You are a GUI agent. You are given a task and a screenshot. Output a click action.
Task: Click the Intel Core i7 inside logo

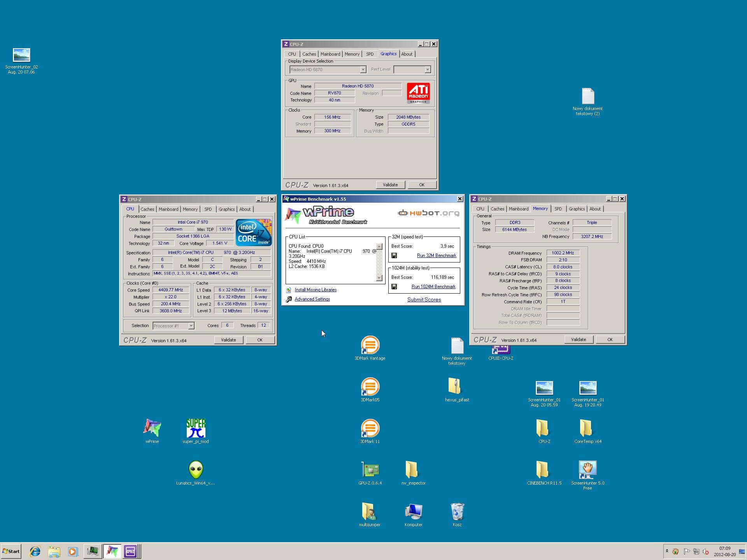pyautogui.click(x=254, y=232)
